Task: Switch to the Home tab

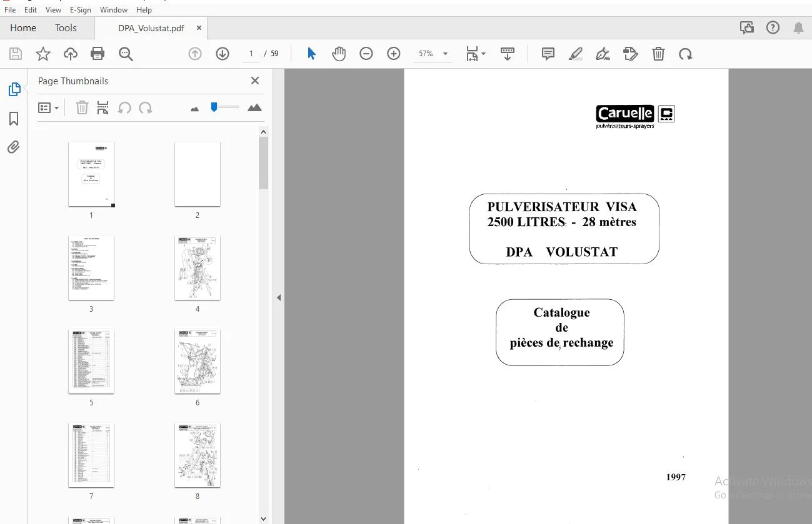Action: click(23, 27)
